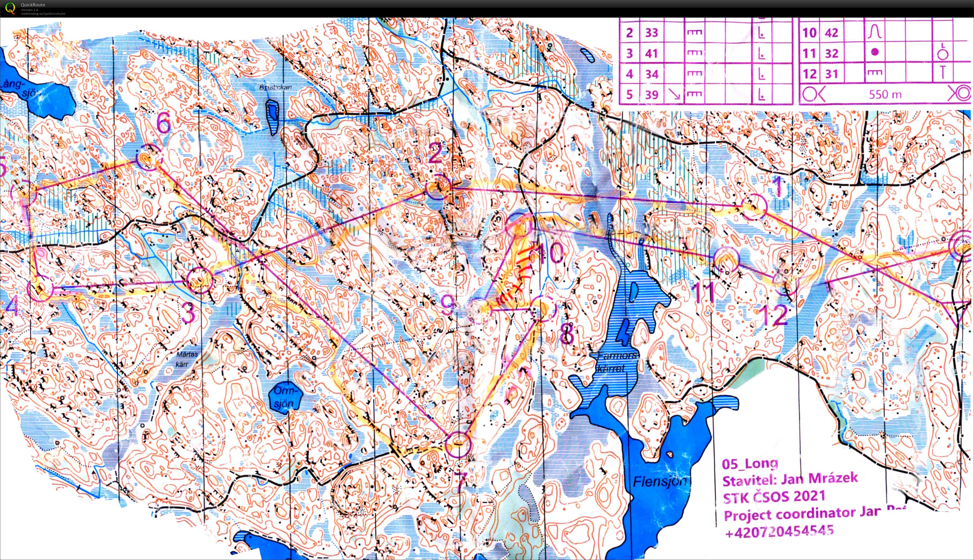Viewport: 974px width, 560px height.
Task: Click the 05_Long course title
Action: click(750, 464)
